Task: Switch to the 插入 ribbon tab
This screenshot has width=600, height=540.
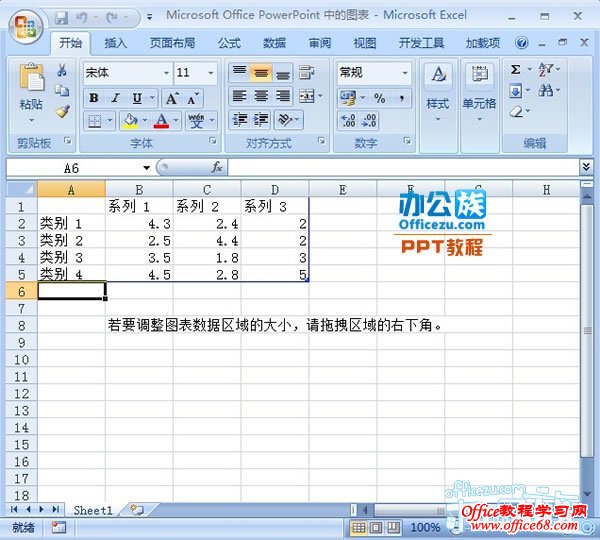Action: [116, 43]
